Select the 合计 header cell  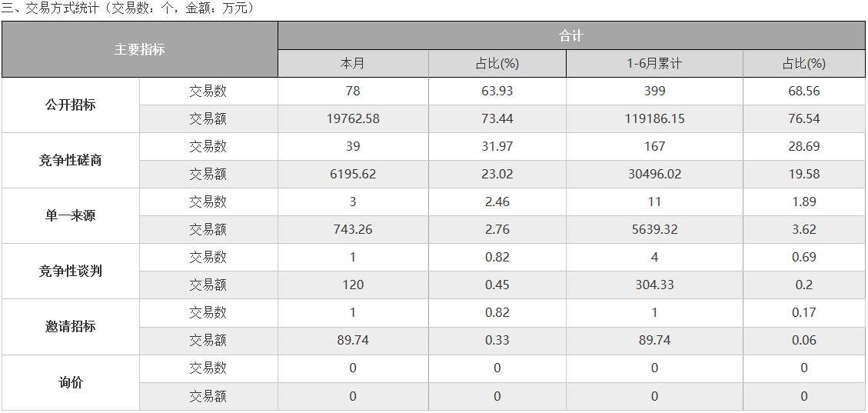coord(571,36)
